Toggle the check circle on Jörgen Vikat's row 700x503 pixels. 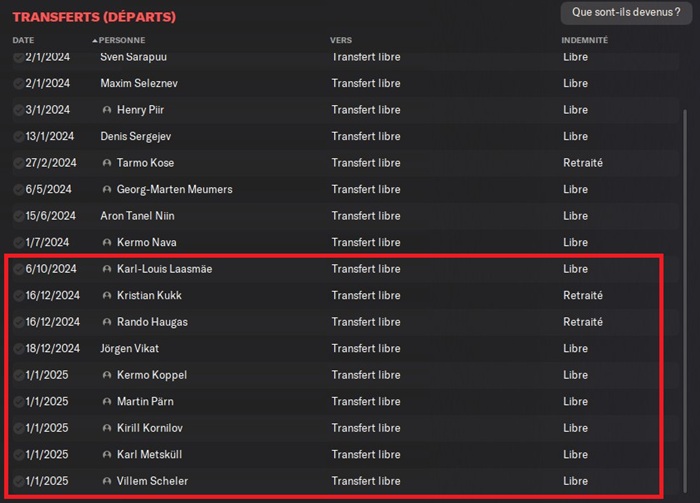(19, 349)
